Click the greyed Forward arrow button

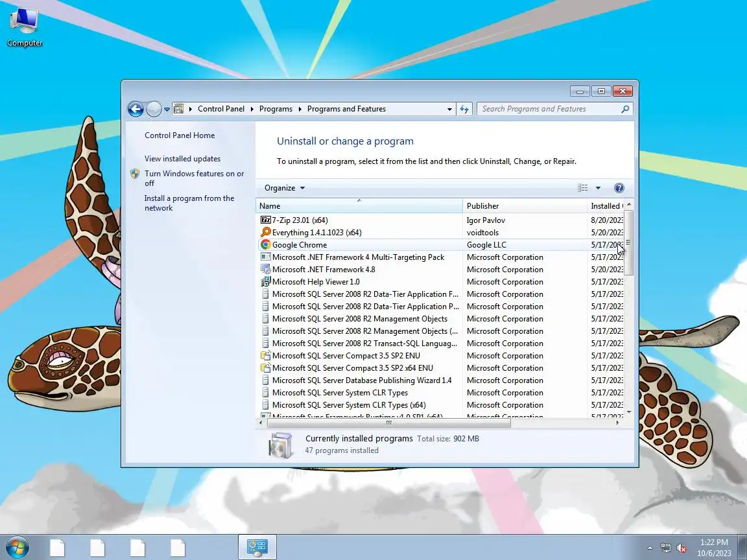tap(154, 109)
